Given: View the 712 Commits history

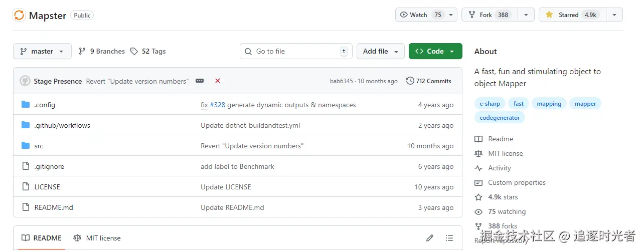Looking at the screenshot, I should (429, 81).
